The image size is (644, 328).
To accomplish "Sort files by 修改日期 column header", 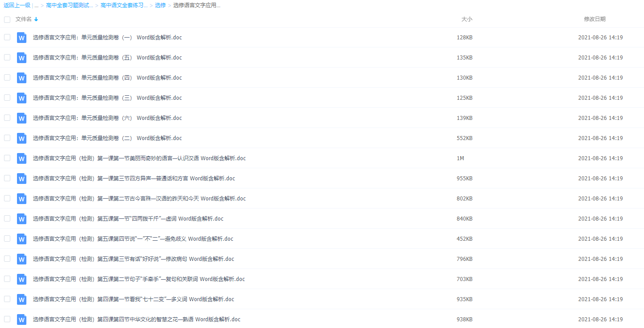I will click(x=594, y=19).
